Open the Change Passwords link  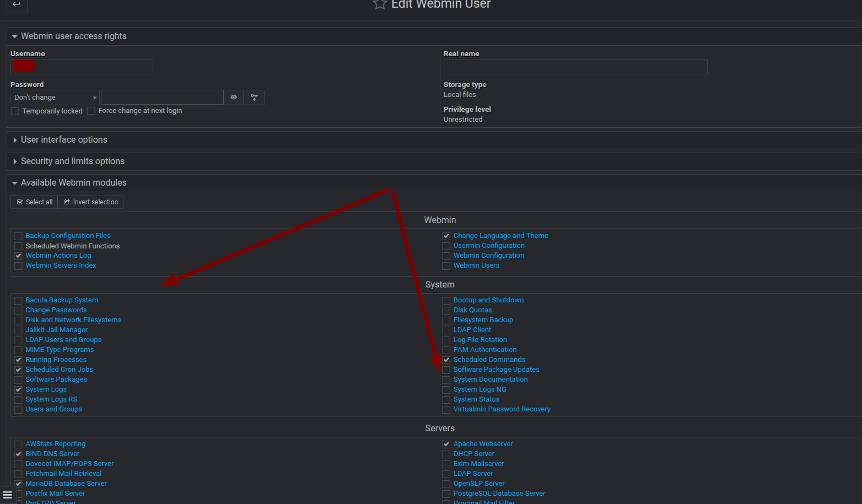[x=56, y=310]
